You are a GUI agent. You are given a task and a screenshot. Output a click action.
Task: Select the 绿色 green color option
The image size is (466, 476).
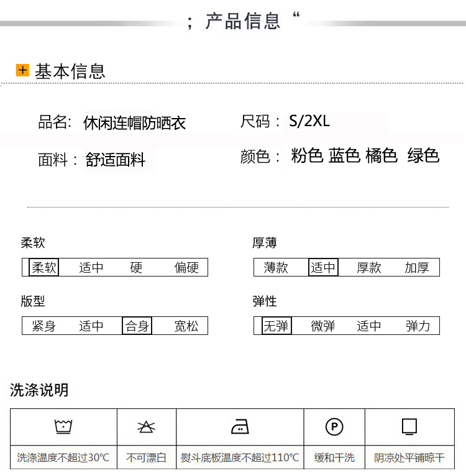click(423, 155)
